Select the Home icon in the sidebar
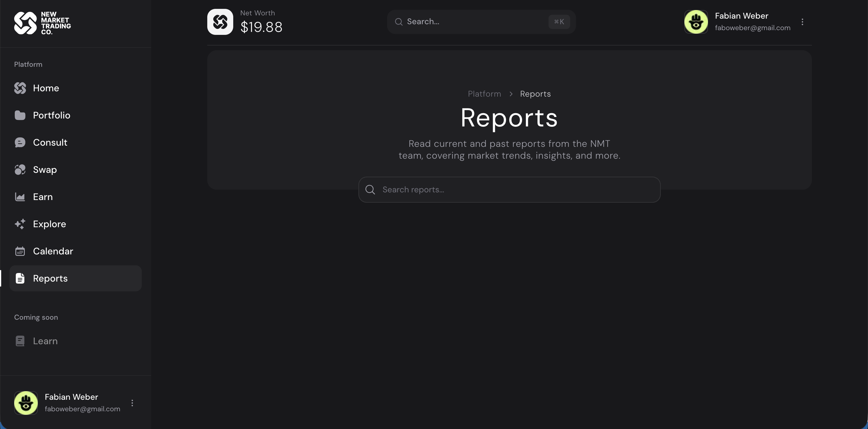 click(20, 88)
